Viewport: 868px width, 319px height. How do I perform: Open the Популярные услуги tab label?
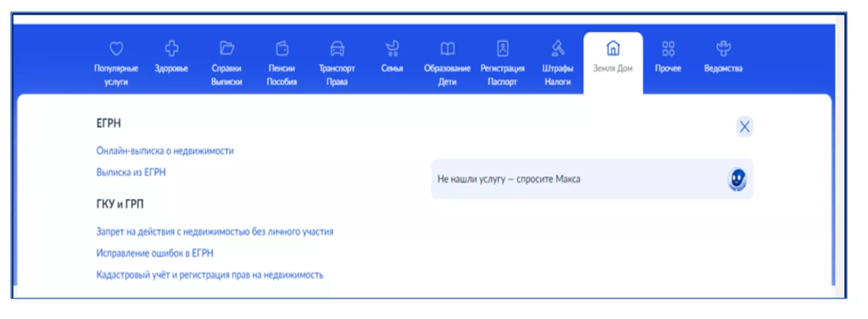[x=116, y=75]
